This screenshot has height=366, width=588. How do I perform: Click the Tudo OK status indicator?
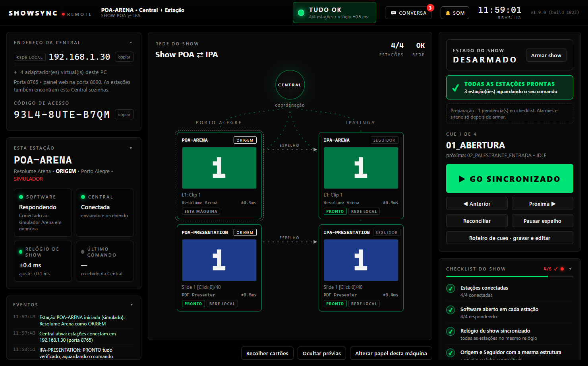tap(335, 13)
